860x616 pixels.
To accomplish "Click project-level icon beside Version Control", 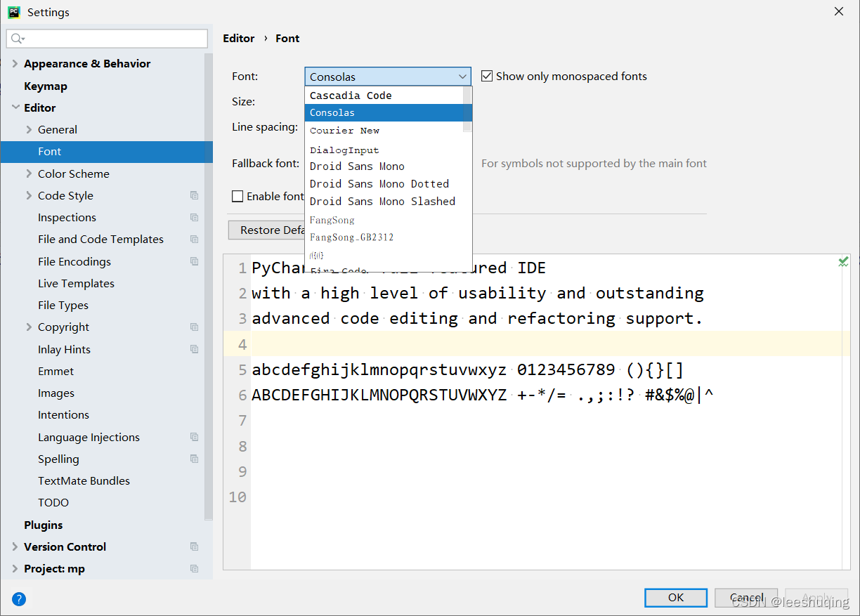I will point(194,546).
